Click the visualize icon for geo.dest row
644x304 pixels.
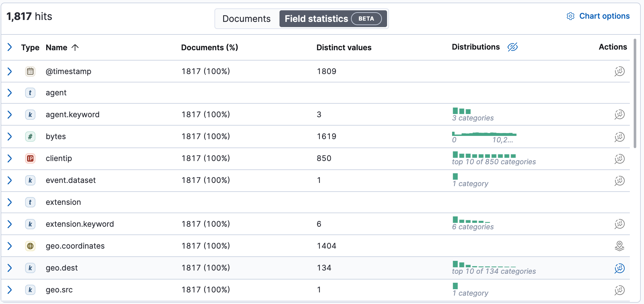pyautogui.click(x=620, y=268)
